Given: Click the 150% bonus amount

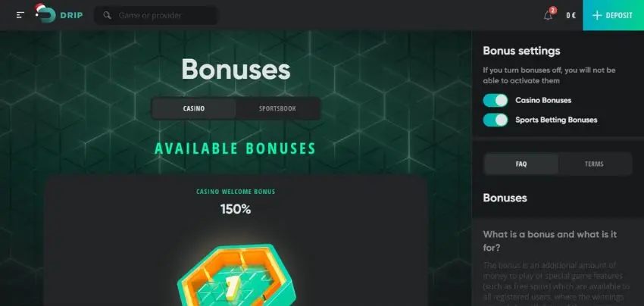Looking at the screenshot, I should (x=236, y=210).
